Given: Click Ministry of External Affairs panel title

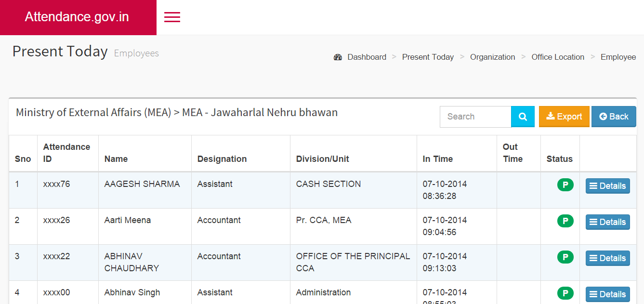Looking at the screenshot, I should pos(177,113).
